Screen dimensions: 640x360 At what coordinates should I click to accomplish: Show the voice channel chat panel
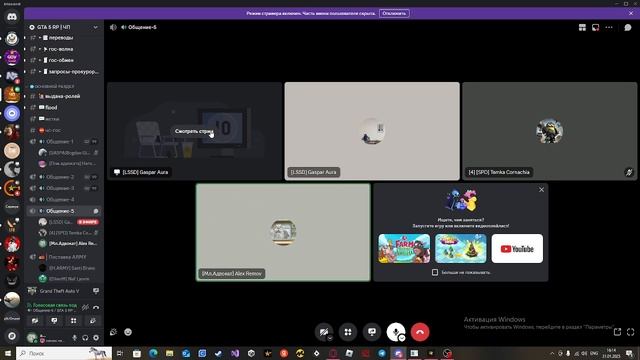tap(628, 27)
